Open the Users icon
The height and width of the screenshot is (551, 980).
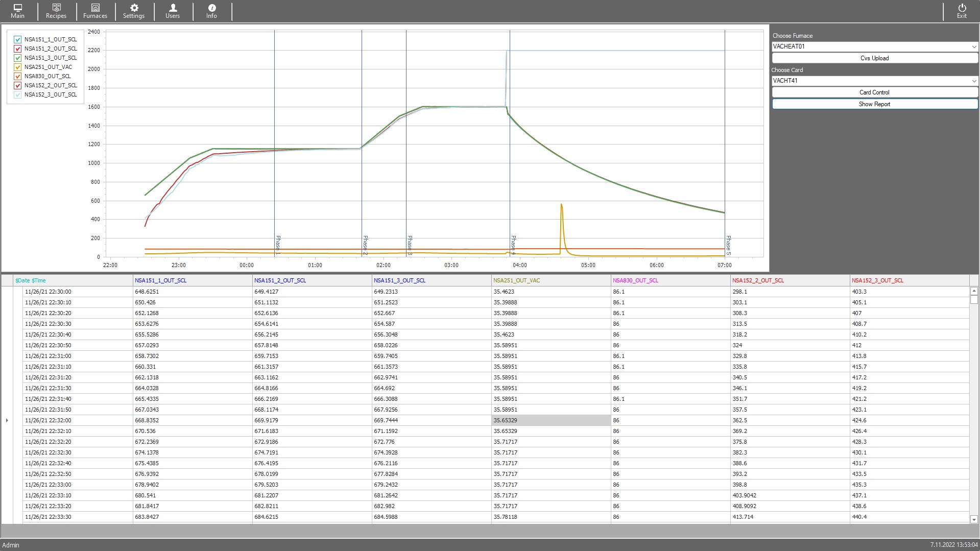point(173,11)
